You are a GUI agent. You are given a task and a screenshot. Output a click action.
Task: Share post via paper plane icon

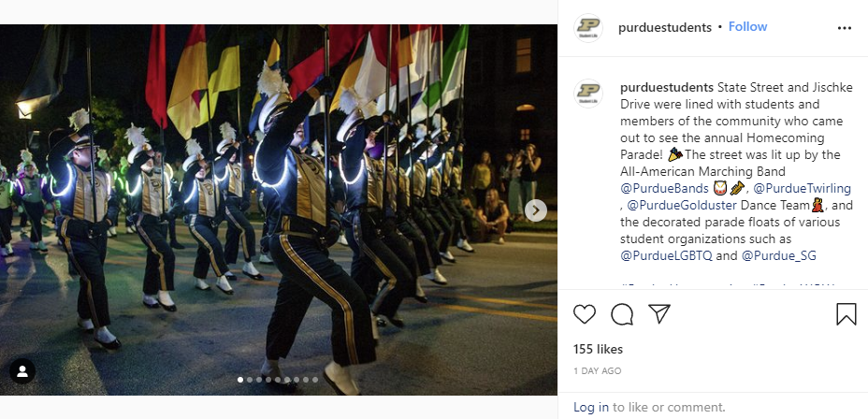[x=659, y=314]
